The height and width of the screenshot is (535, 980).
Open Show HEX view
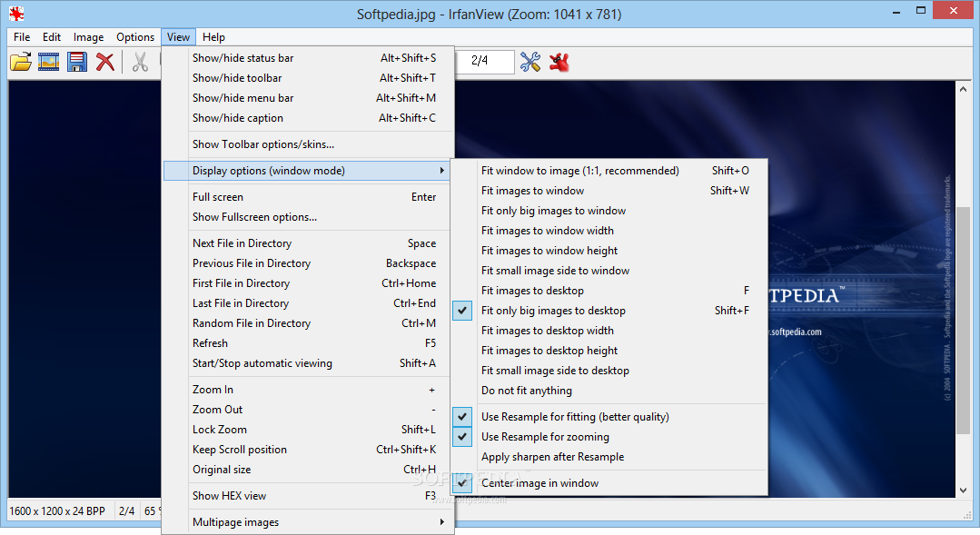click(307, 496)
